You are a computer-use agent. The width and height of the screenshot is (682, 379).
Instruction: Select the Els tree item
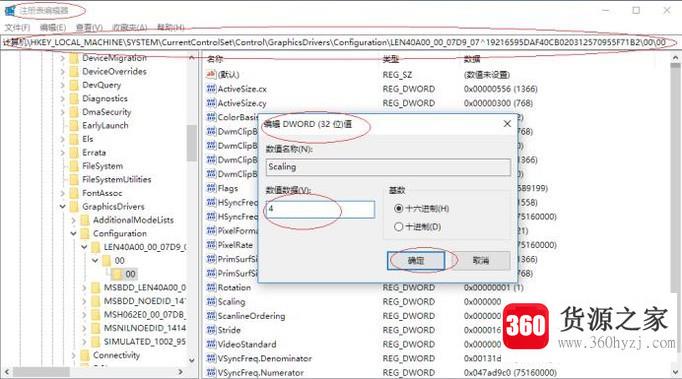click(87, 139)
